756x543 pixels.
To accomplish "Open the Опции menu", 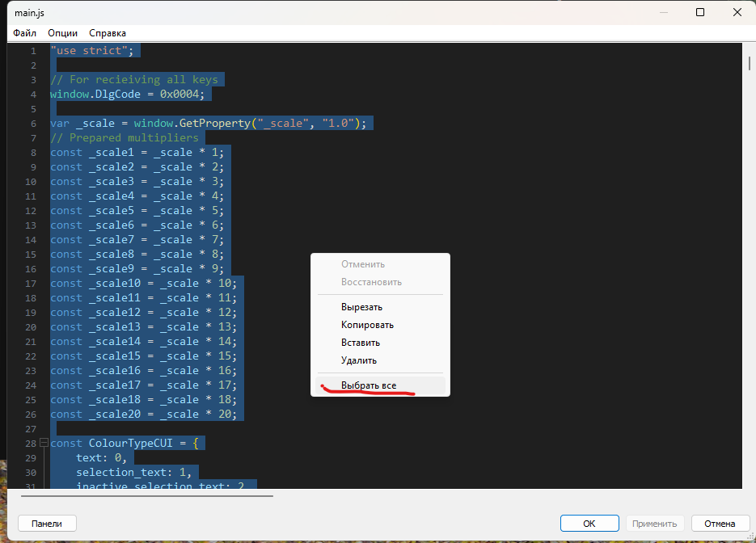I will click(x=63, y=33).
